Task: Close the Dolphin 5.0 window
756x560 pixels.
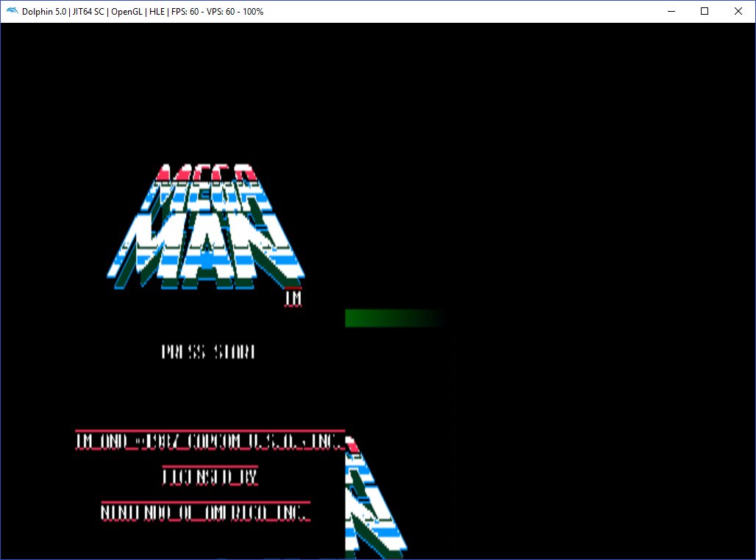Action: click(738, 11)
